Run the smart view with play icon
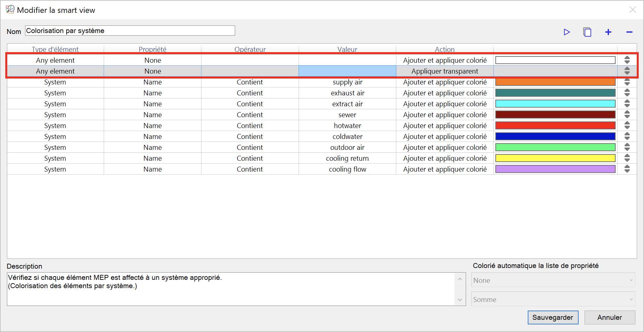The image size is (644, 332). [567, 32]
